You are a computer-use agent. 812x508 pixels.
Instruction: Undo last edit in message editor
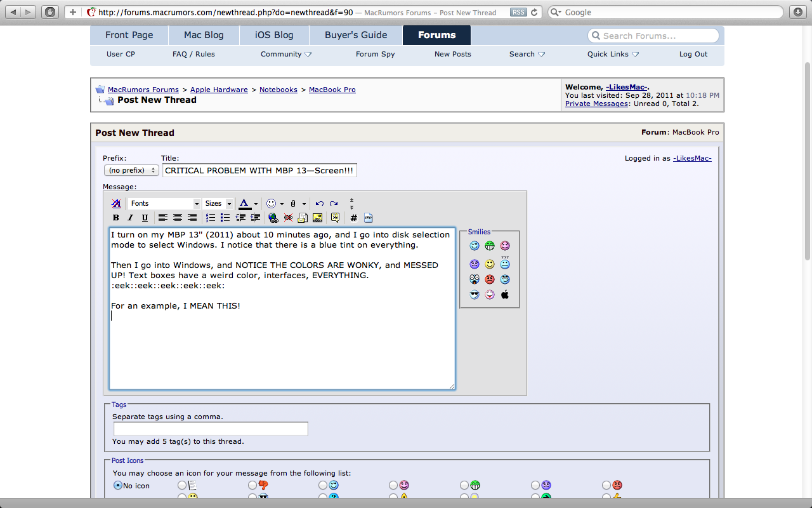coord(319,204)
